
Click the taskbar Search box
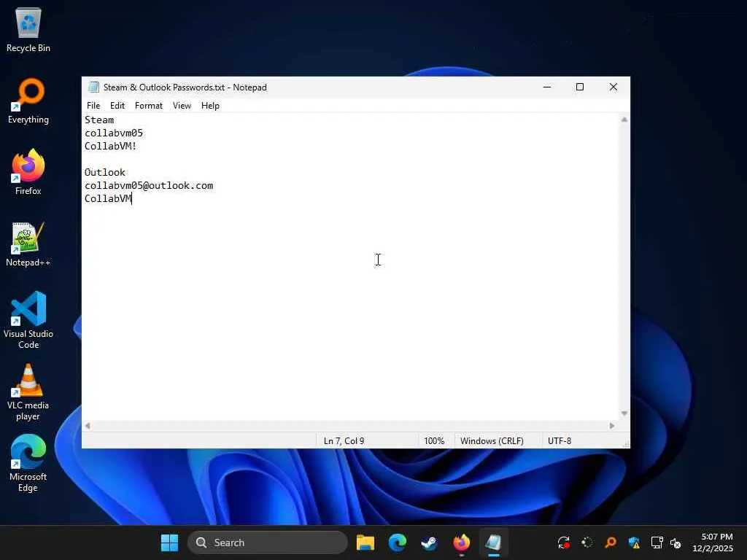pyautogui.click(x=268, y=542)
